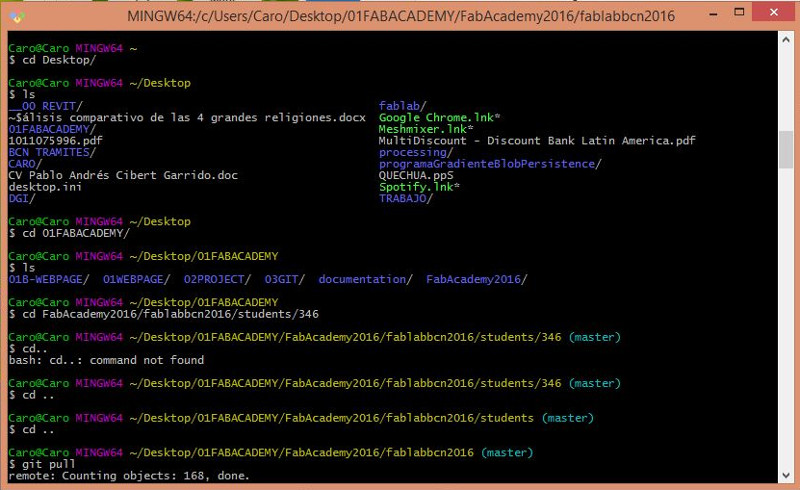Viewport: 800px width, 490px height.
Task: Click the scrollbar down arrow
Action: pyautogui.click(x=786, y=475)
